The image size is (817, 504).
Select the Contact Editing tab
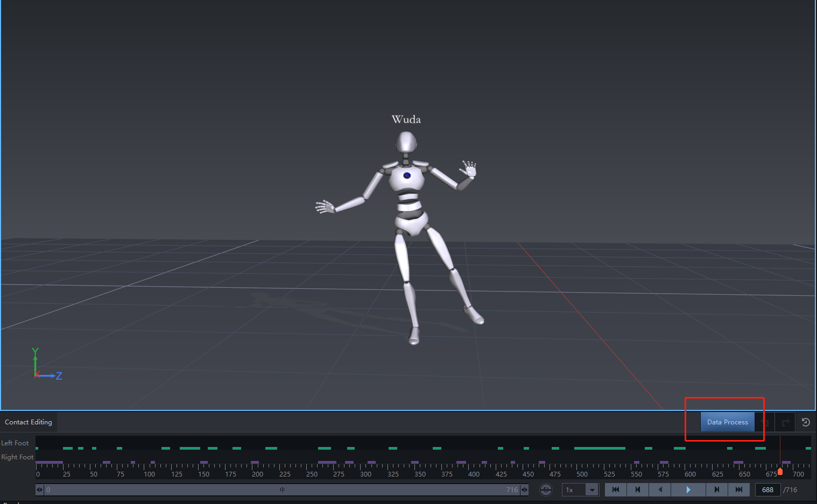[x=29, y=422]
